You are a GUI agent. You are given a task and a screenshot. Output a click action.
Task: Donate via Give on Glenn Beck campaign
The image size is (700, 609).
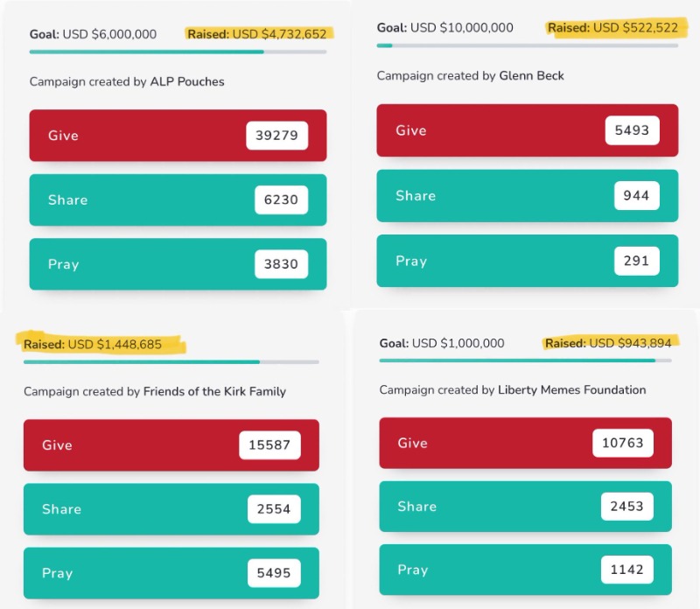(x=527, y=130)
